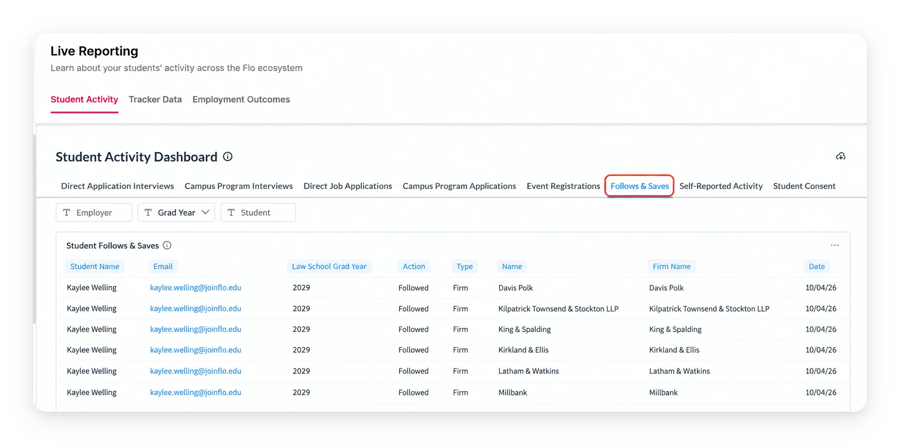Select Direct Application Interviews tab
Image resolution: width=900 pixels, height=445 pixels.
coord(117,186)
